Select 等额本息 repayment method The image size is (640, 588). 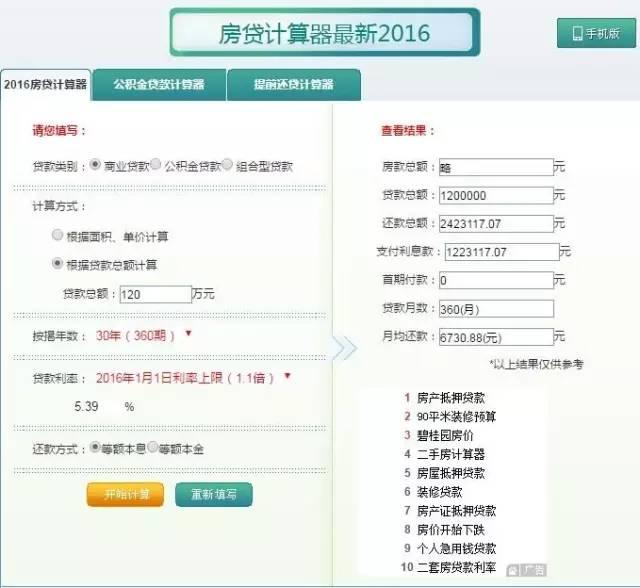coord(95,448)
